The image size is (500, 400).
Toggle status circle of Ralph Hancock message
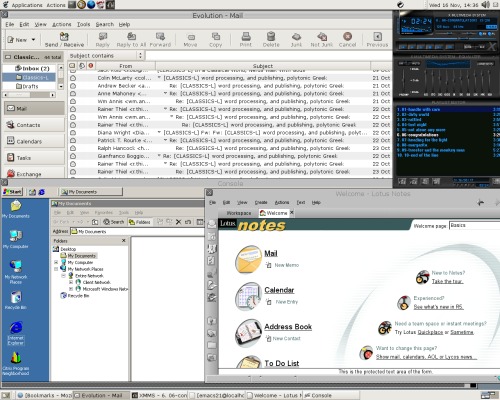pyautogui.click(x=73, y=148)
